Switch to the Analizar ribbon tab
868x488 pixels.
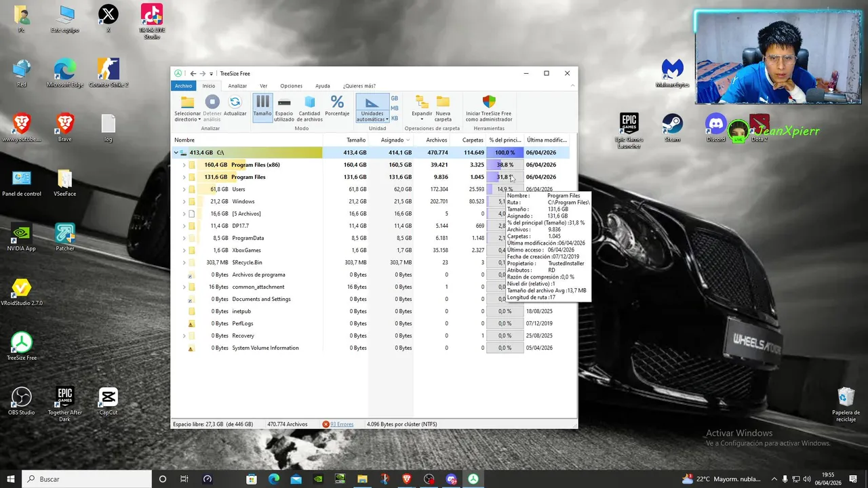point(237,86)
